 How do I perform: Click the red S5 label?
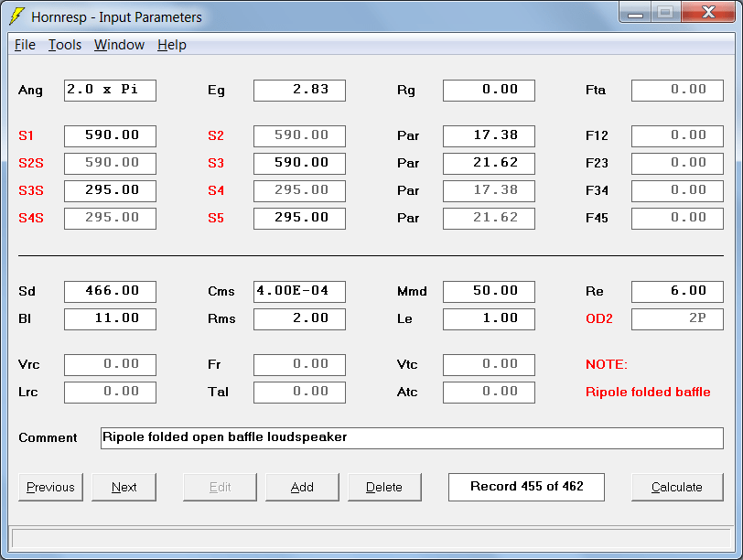click(216, 219)
